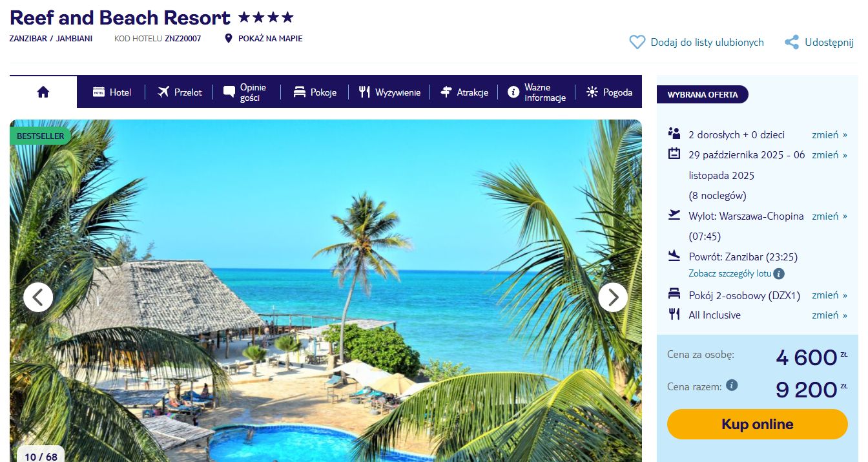Switch to the Opinie gości tab

click(245, 92)
